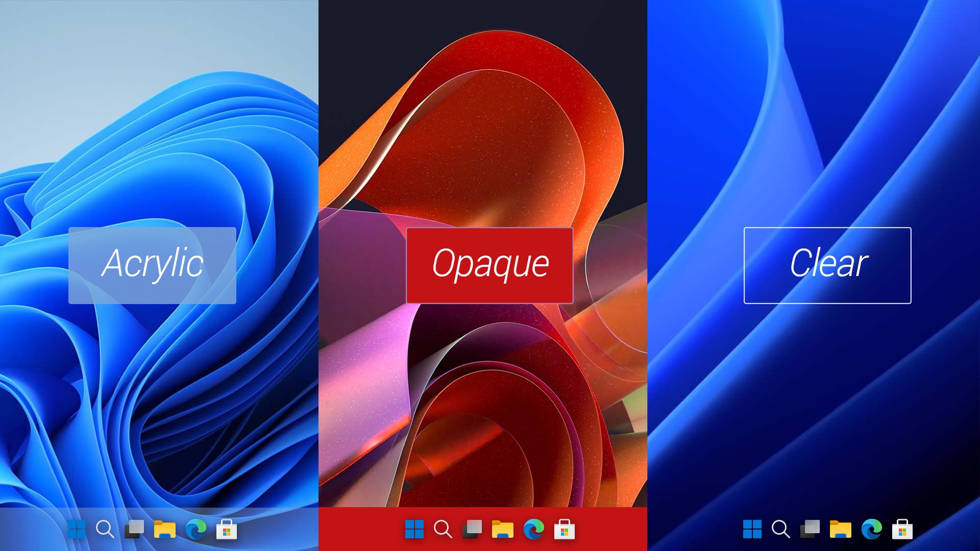Open Search on the Acrylic taskbar
This screenshot has height=551, width=980.
pyautogui.click(x=105, y=529)
